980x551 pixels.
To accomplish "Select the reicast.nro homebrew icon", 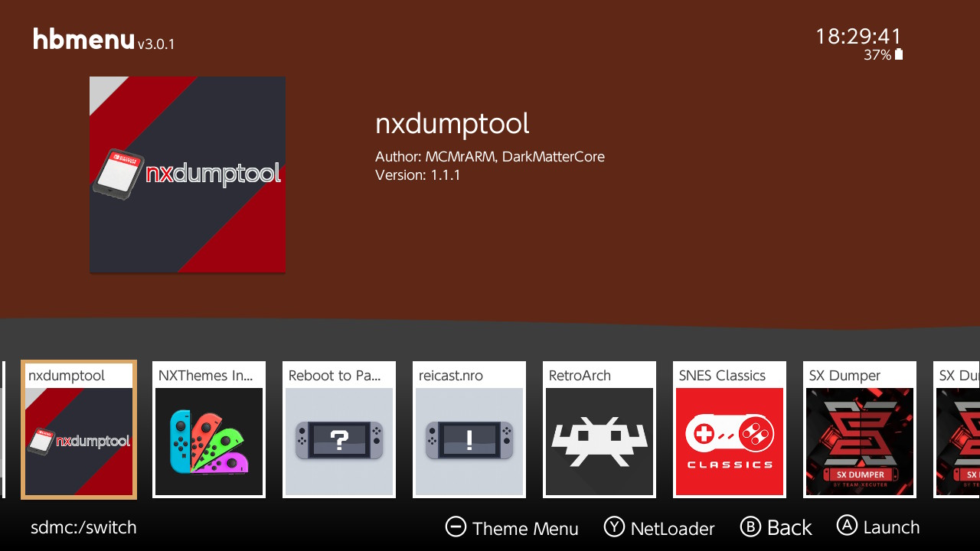I will click(x=469, y=429).
